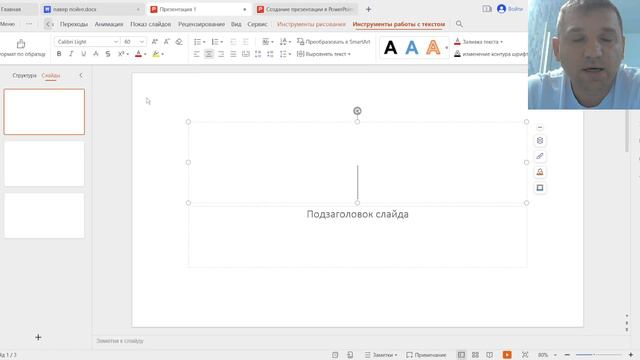Justify the text

click(233, 54)
